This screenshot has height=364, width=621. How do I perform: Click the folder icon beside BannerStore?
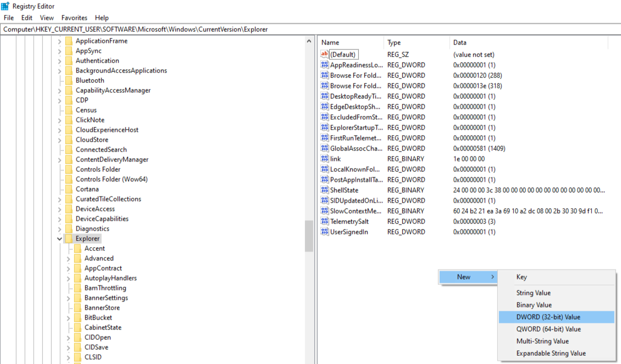tap(77, 308)
